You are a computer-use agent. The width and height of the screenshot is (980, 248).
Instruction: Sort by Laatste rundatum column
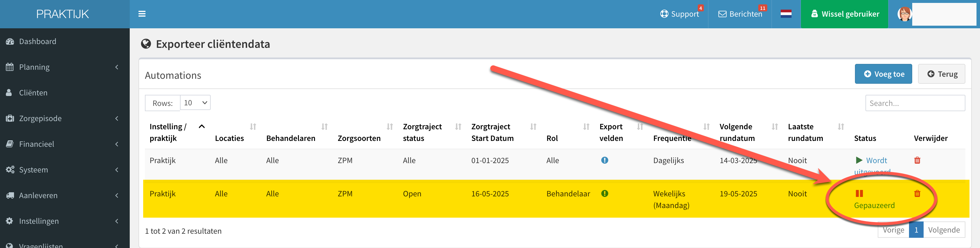(x=841, y=127)
